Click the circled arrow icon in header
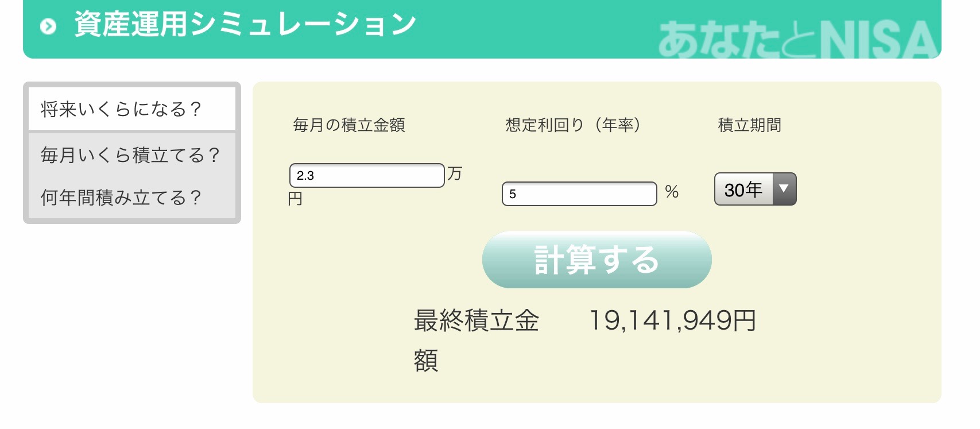The image size is (980, 429). point(48,26)
